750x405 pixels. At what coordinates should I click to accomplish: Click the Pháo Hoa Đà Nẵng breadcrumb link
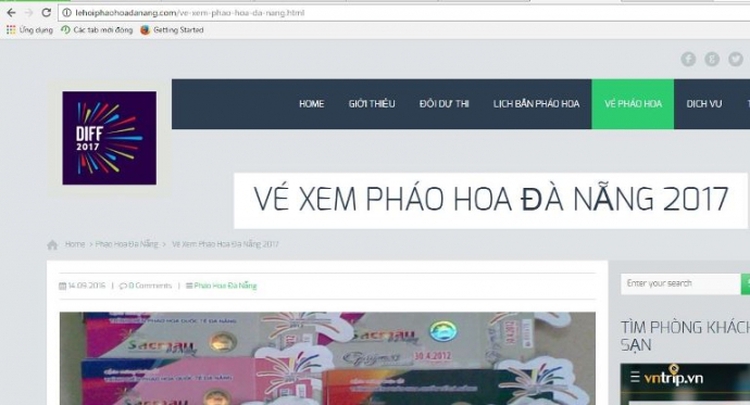pos(126,244)
